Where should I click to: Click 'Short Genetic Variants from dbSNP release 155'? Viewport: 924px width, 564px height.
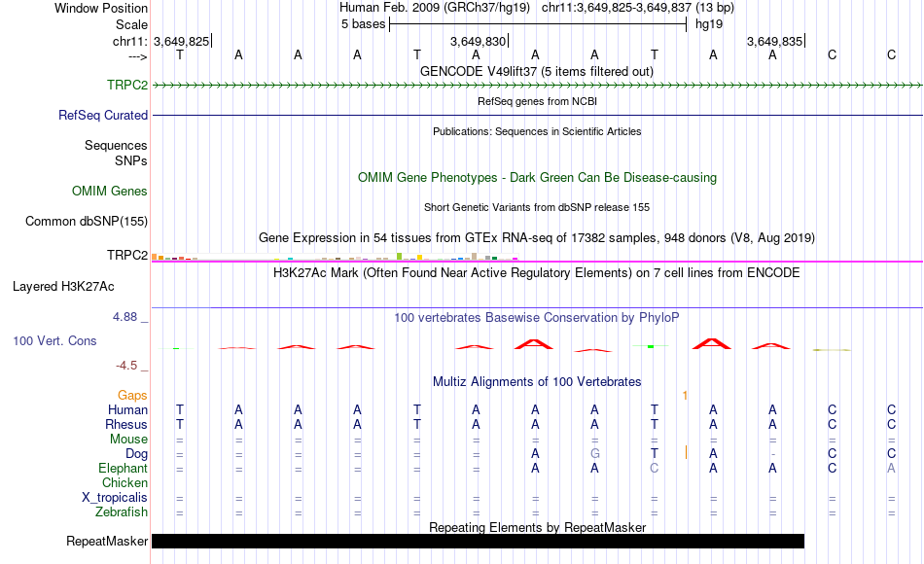pos(537,207)
